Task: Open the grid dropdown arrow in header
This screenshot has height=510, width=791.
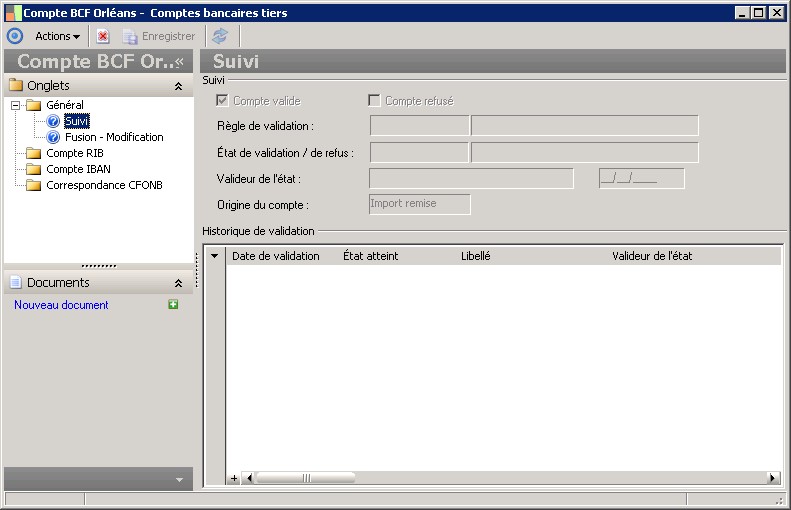Action: pyautogui.click(x=214, y=256)
